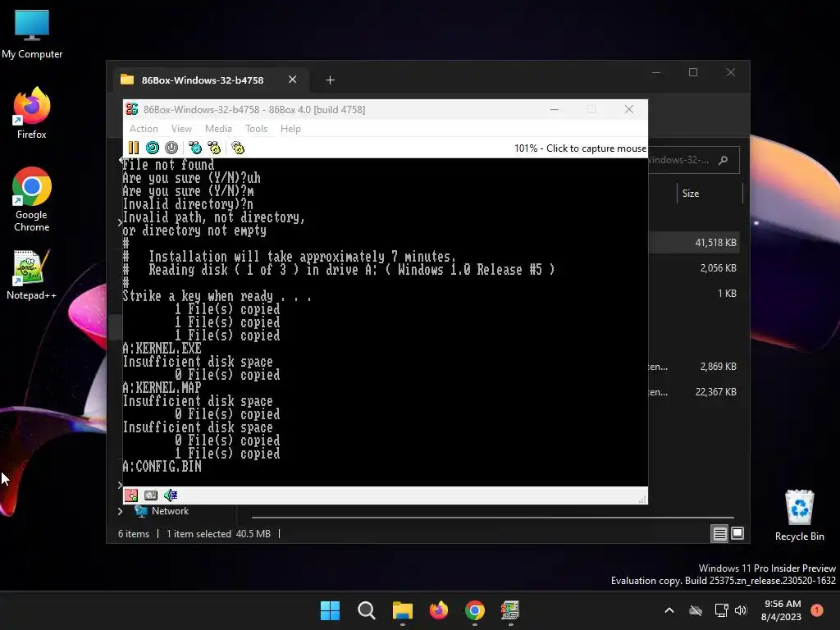Image resolution: width=840 pixels, height=630 pixels.
Task: Switch Explorer to large thumbnails view
Action: pos(737,533)
